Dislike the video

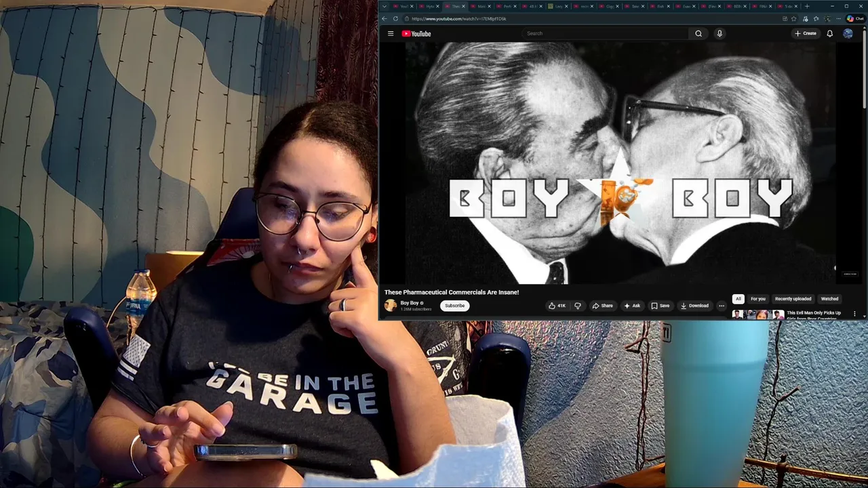coord(578,306)
